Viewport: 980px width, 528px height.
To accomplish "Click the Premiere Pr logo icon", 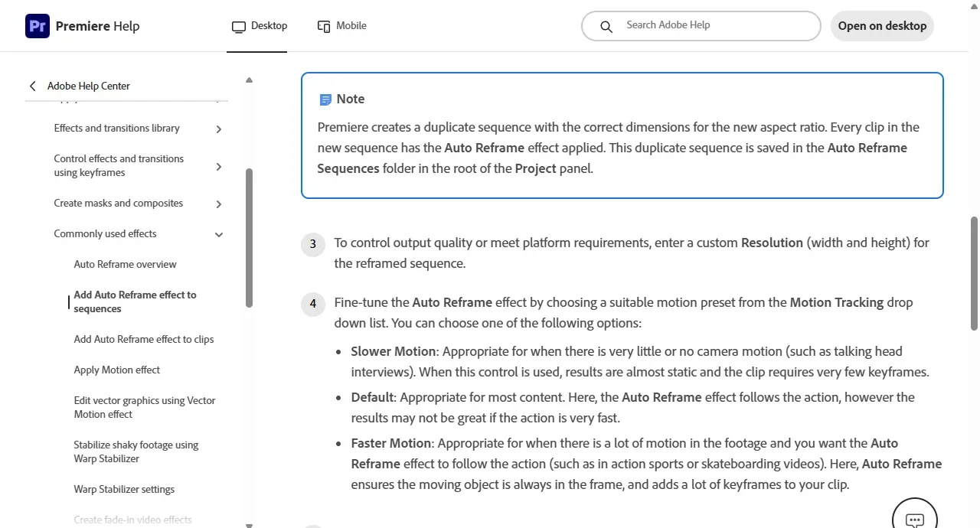I will click(38, 26).
